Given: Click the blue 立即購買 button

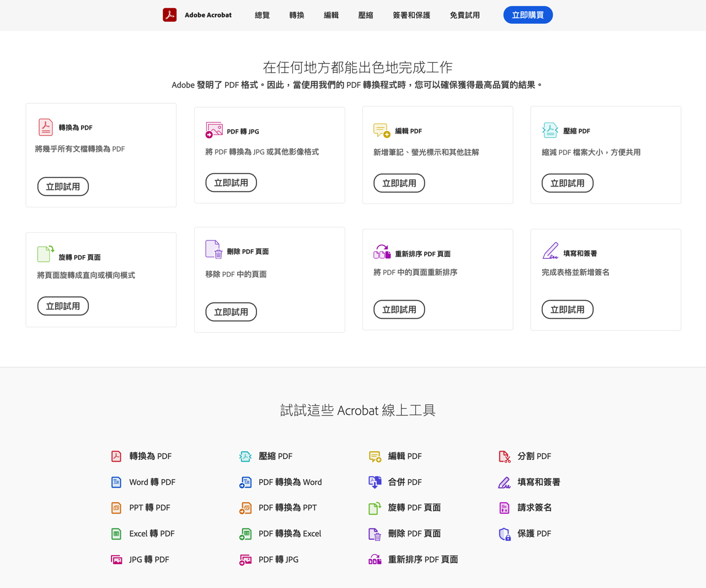Looking at the screenshot, I should click(x=528, y=15).
